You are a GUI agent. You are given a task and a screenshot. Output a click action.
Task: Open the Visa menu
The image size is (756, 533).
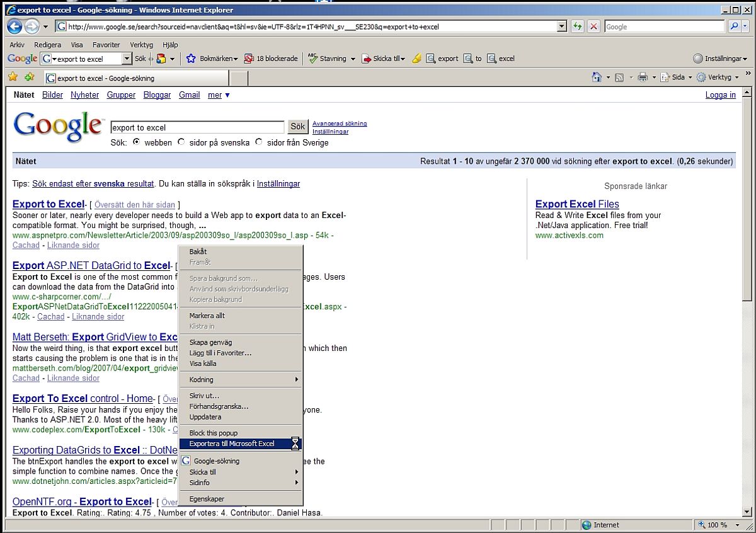77,45
